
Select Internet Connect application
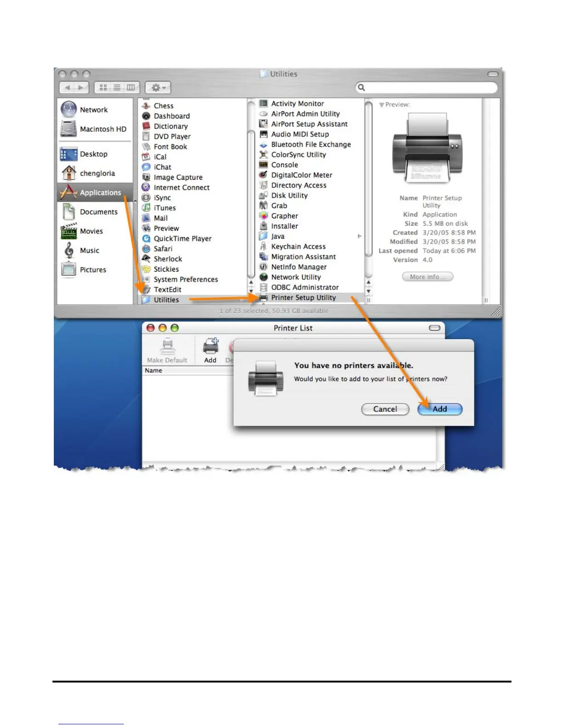tap(176, 188)
